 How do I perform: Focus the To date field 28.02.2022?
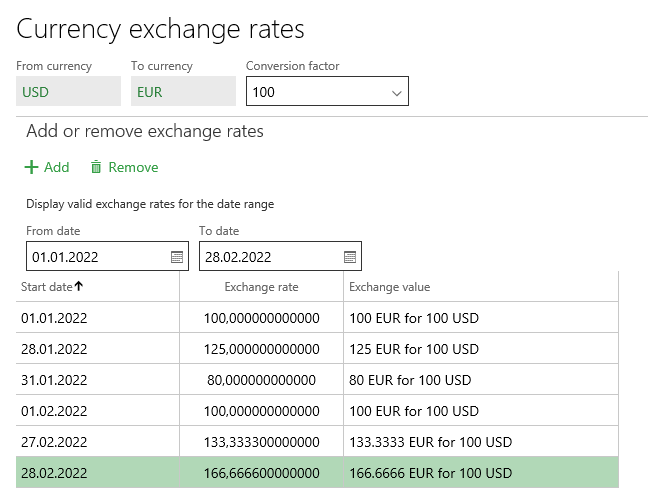click(x=268, y=257)
